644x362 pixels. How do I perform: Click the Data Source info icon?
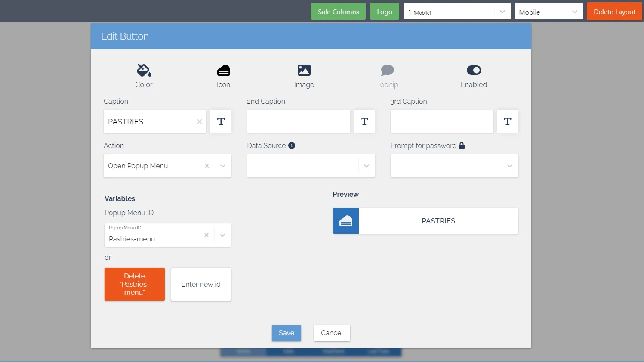[x=292, y=145]
